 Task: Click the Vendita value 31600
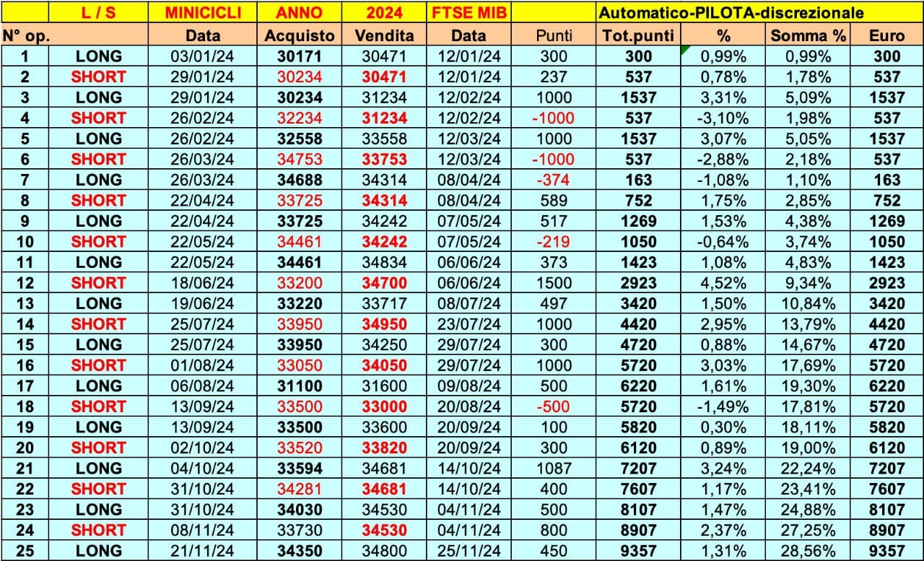pyautogui.click(x=385, y=386)
